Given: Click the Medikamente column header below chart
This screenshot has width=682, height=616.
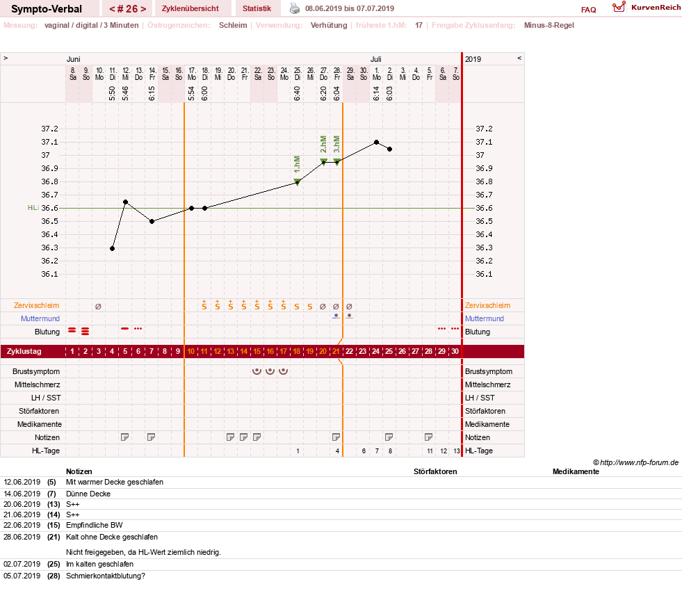Looking at the screenshot, I should [576, 471].
